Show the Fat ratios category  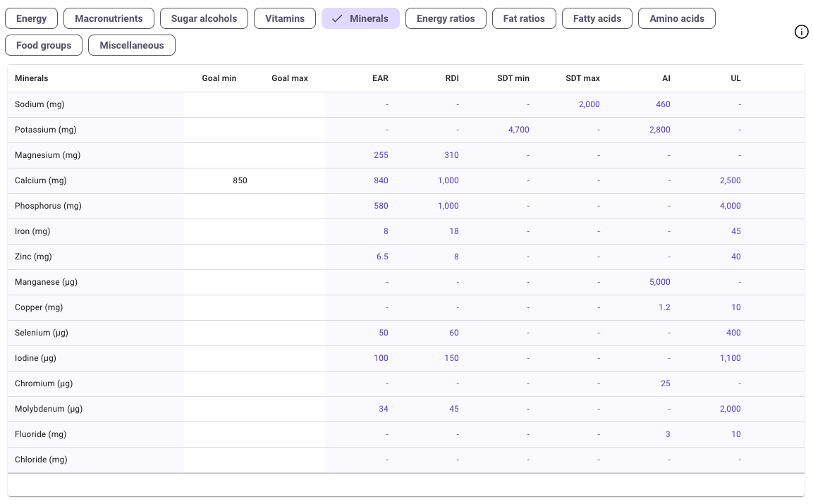point(524,18)
